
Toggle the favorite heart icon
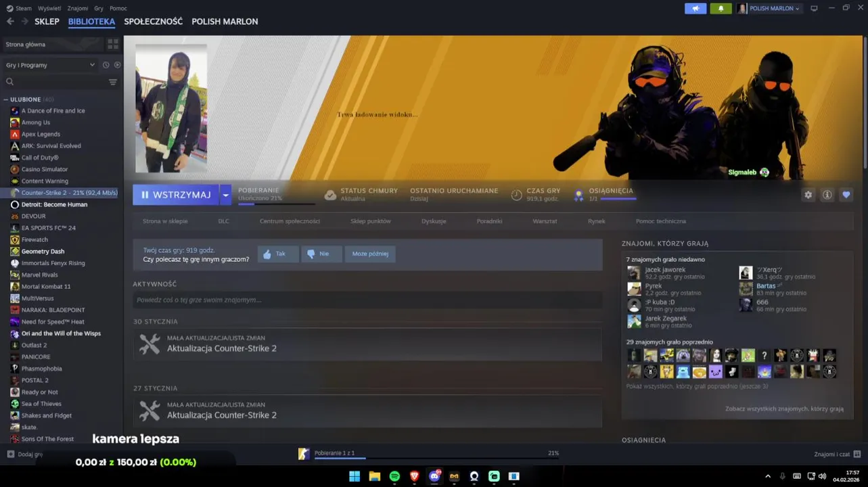846,195
